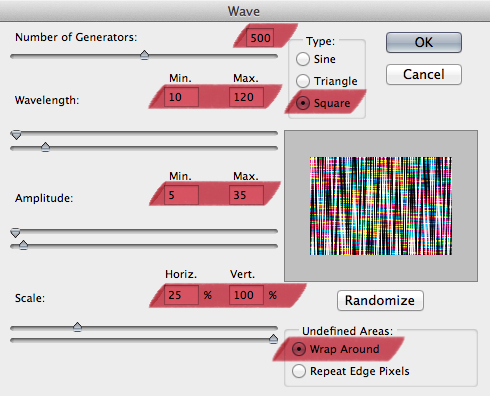Viewport: 490px width, 396px height.
Task: Click the Amplitude maximum slider handle
Action: (23, 245)
